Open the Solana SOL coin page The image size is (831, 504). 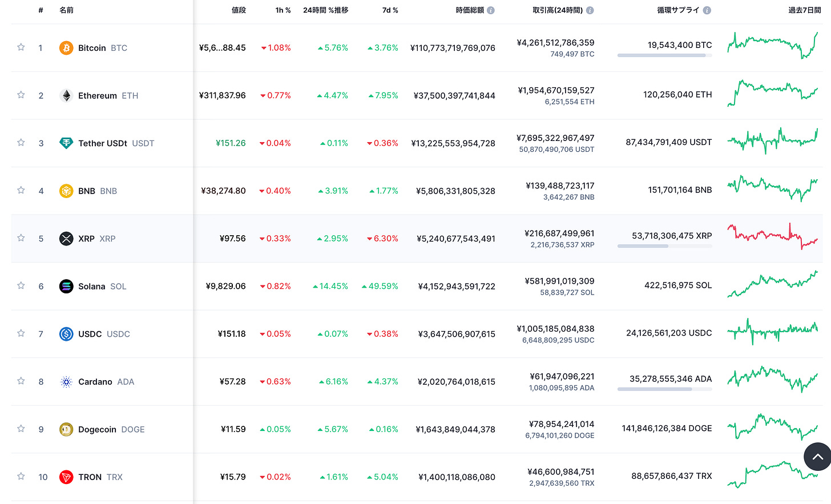coord(102,286)
